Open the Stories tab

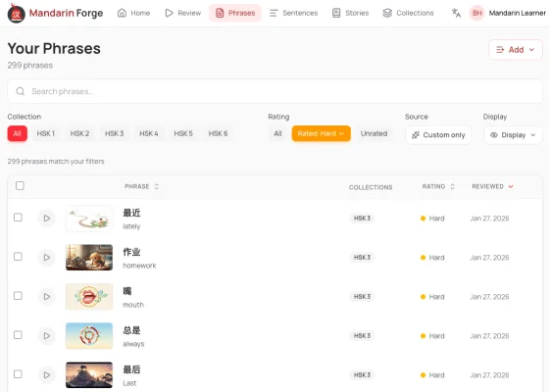351,13
